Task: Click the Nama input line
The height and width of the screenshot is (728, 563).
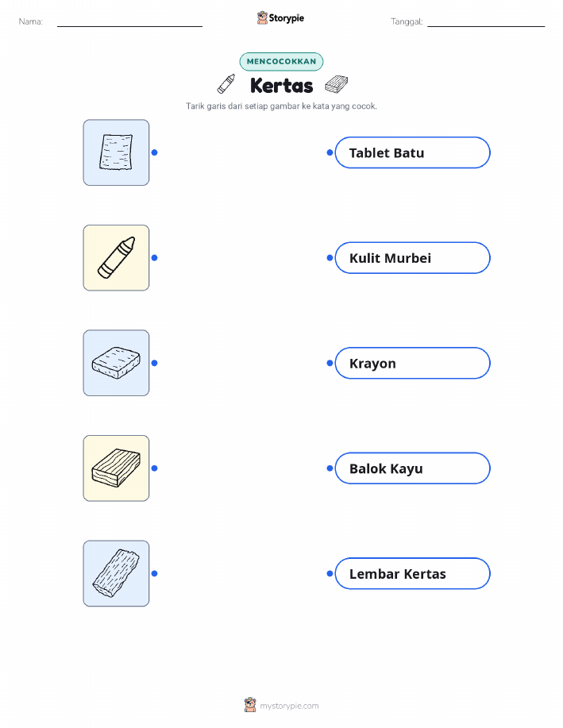Action: [129, 22]
